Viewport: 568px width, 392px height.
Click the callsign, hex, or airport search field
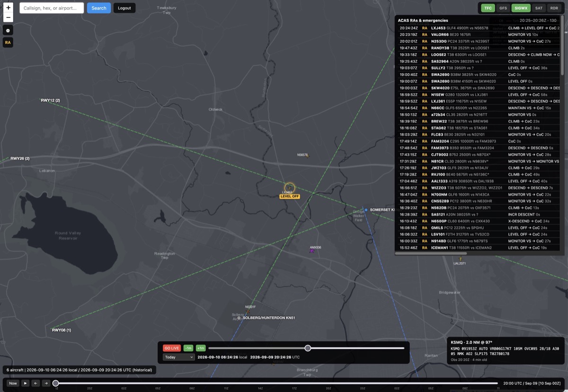click(52, 8)
